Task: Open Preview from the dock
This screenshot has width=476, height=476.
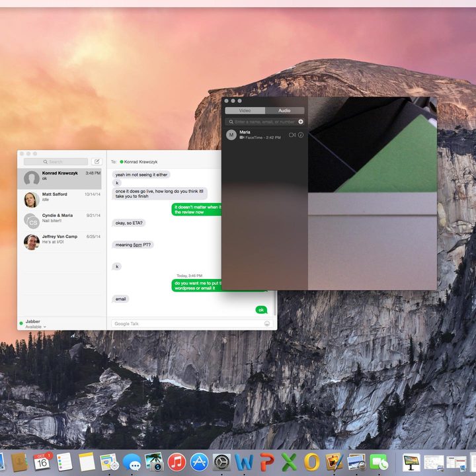Action: tap(356, 462)
